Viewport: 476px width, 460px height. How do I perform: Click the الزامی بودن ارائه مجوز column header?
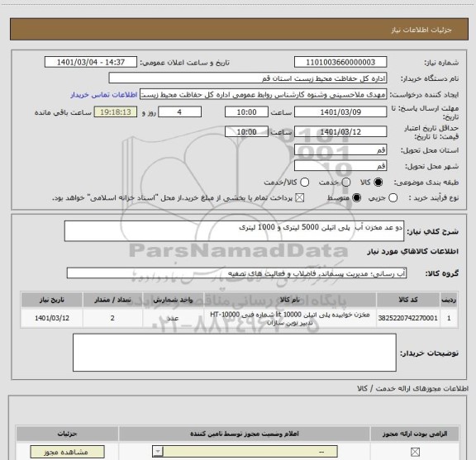pyautogui.click(x=415, y=434)
